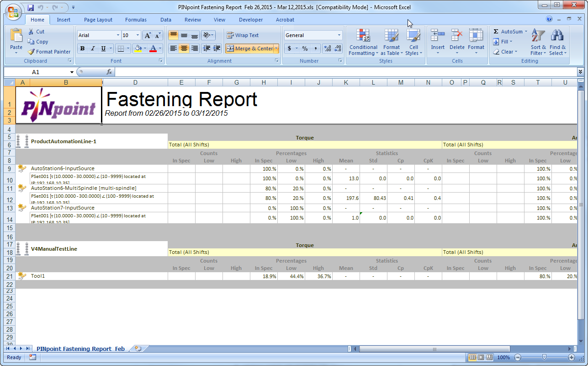Viewport: 588px width, 366px height.
Task: Zoom out using the minus button
Action: pos(518,357)
